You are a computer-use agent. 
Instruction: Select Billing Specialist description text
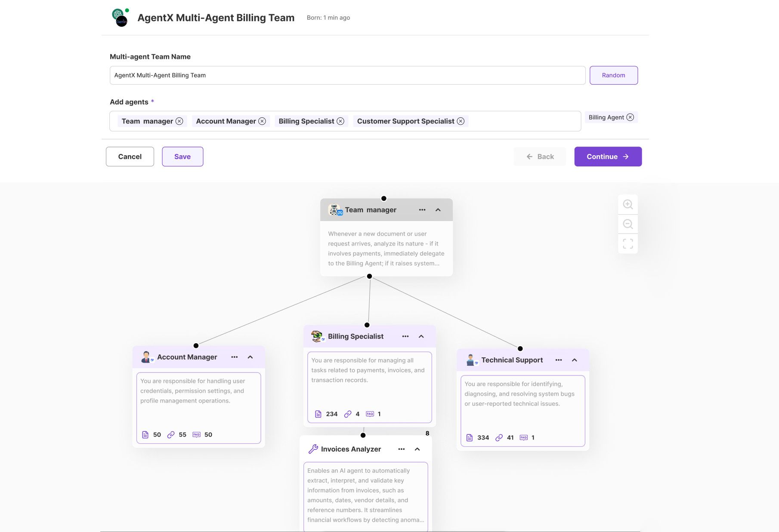point(368,370)
